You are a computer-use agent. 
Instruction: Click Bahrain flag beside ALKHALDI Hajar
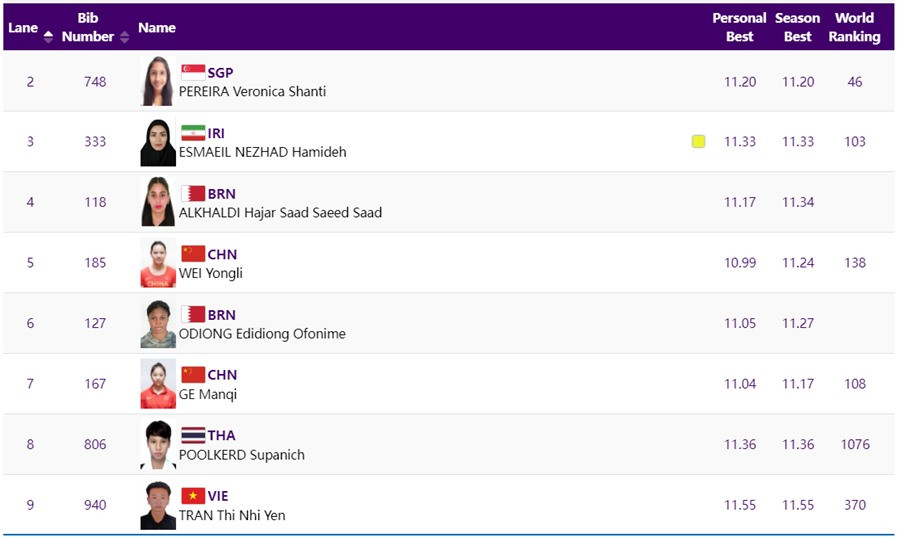click(193, 193)
